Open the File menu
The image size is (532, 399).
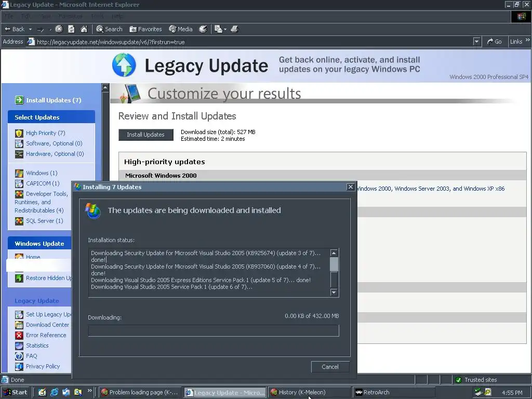point(9,16)
